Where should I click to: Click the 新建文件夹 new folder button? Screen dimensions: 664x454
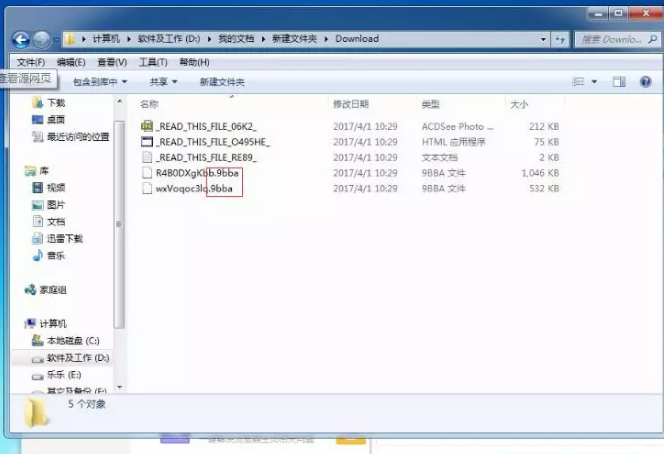coord(220,82)
